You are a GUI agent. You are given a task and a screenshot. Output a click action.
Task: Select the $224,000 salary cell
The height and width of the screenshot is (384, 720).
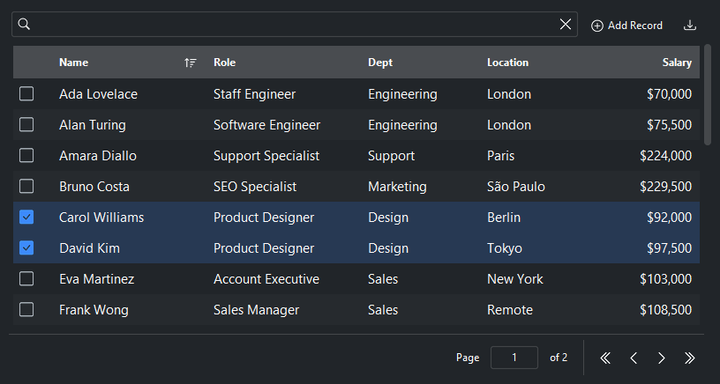666,156
